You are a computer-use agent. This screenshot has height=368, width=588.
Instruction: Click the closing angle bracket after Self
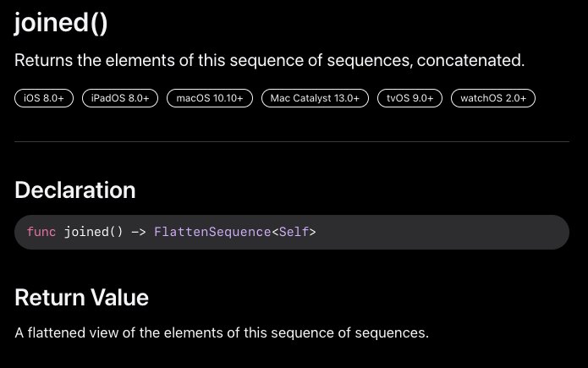312,232
